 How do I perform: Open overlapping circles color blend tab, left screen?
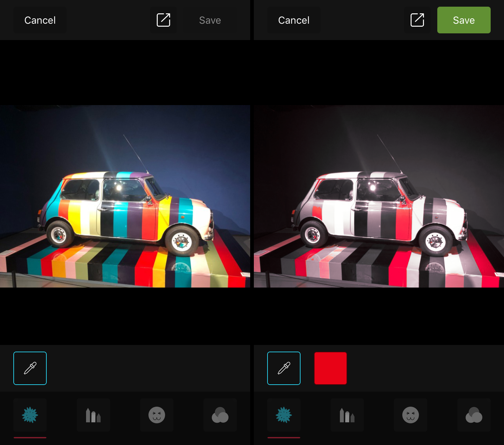[x=220, y=415]
